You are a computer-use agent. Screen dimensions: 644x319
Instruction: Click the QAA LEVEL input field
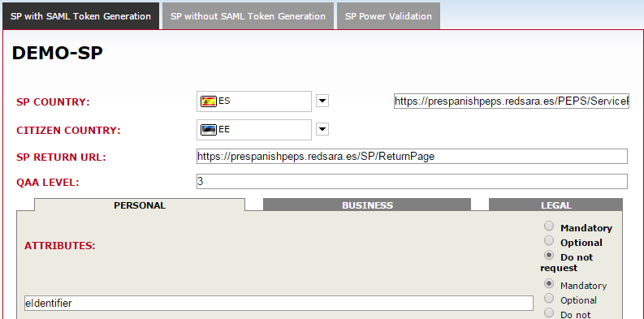click(412, 182)
